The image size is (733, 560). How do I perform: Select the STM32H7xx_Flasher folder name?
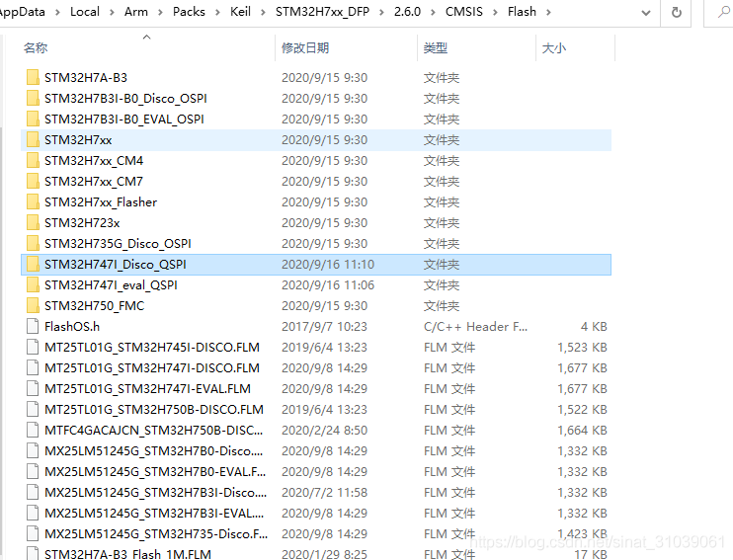[101, 201]
